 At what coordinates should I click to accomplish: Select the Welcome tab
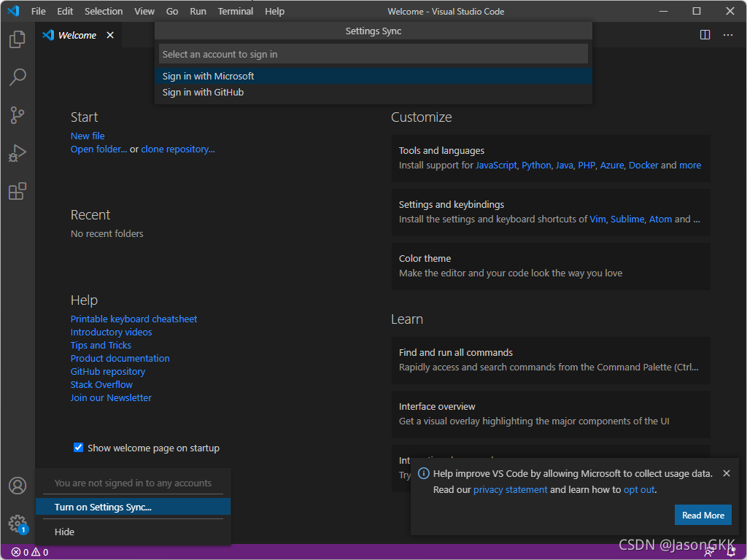coord(77,35)
